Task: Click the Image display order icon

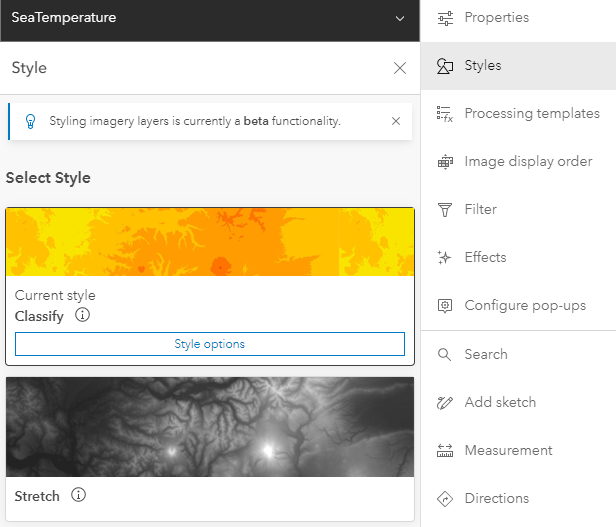Action: [x=446, y=162]
